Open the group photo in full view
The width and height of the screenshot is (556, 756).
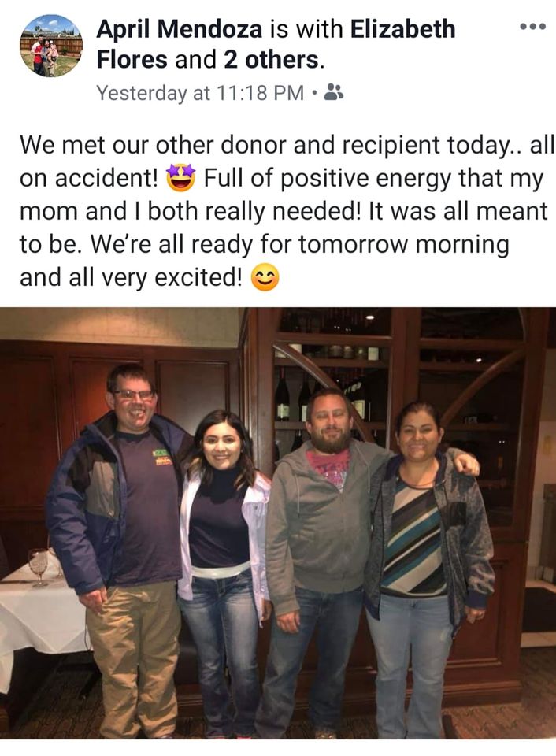click(x=278, y=523)
